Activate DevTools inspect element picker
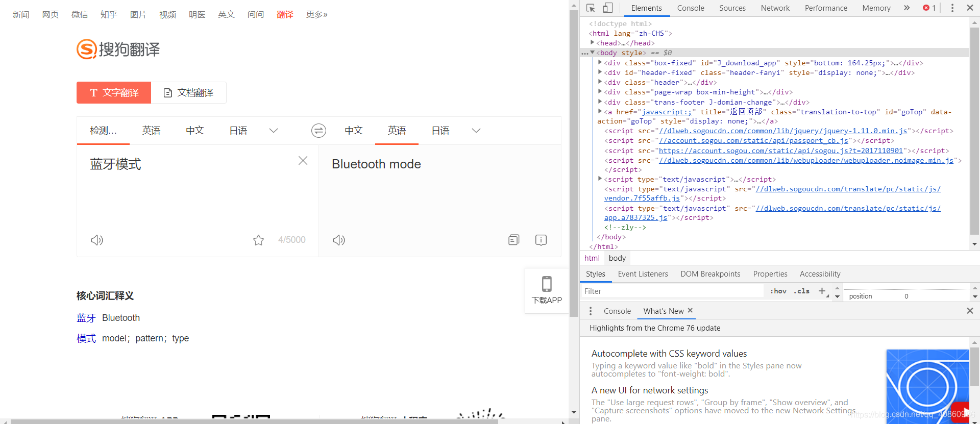The width and height of the screenshot is (980, 424). pyautogui.click(x=591, y=8)
